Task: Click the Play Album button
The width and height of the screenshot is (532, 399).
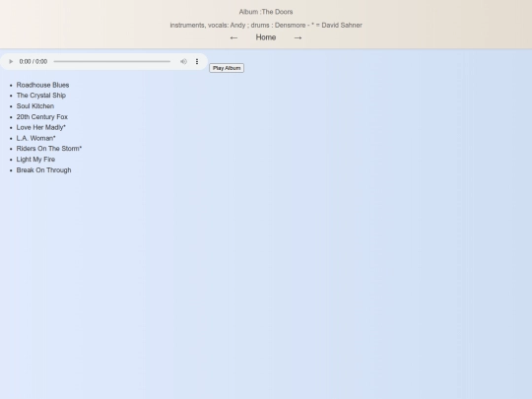Action: click(x=227, y=68)
